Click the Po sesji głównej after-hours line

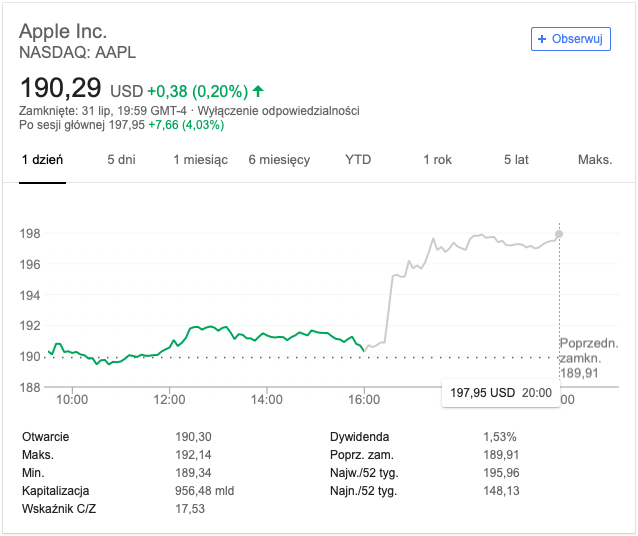tap(121, 125)
